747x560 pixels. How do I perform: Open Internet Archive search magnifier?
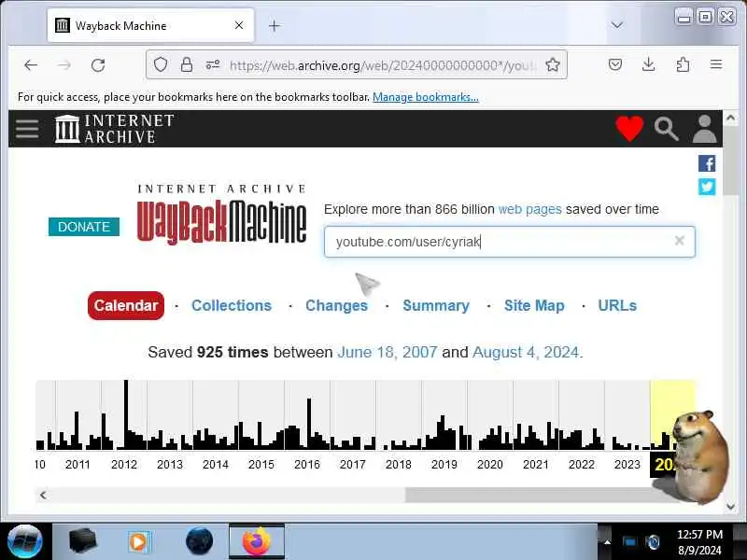coord(666,129)
